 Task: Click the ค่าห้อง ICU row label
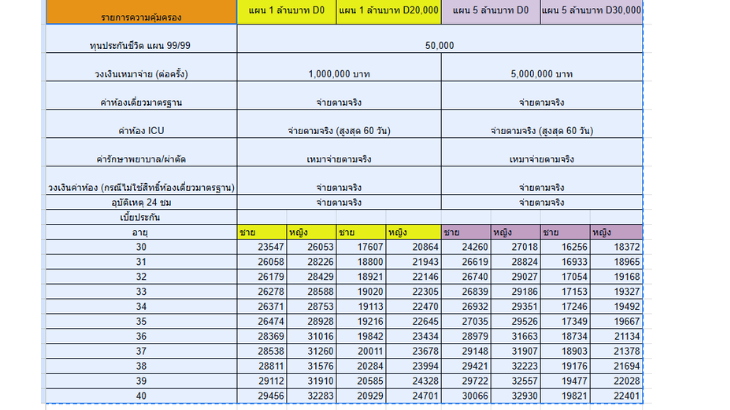coord(141,130)
